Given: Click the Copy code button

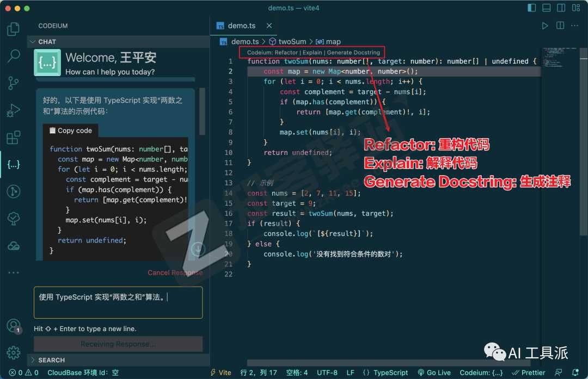Looking at the screenshot, I should 70,131.
